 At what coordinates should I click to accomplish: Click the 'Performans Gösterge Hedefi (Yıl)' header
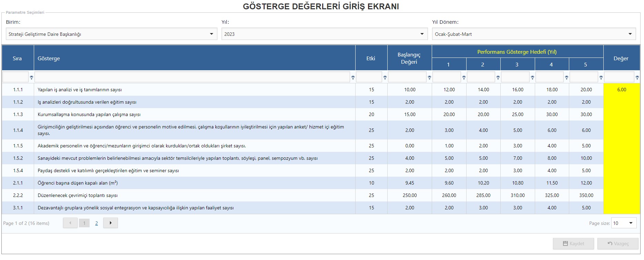click(517, 52)
